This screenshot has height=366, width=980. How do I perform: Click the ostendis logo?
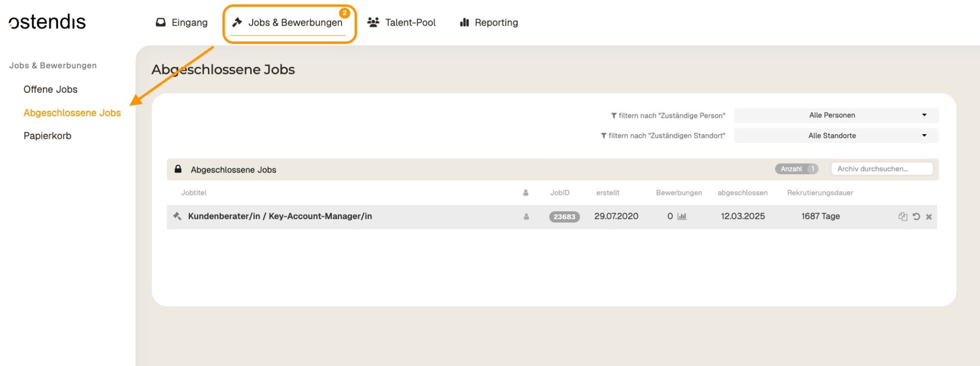click(47, 22)
